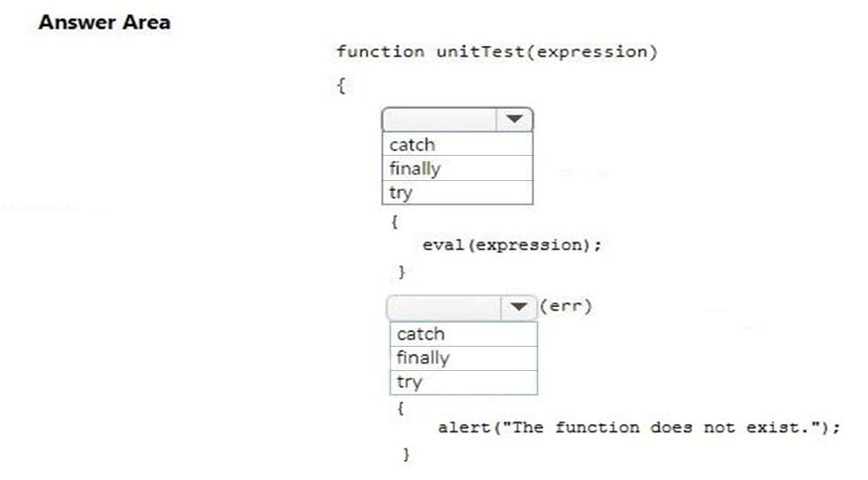
Task: Choose "finally" in the upper dropdown list
Action: coord(457,168)
